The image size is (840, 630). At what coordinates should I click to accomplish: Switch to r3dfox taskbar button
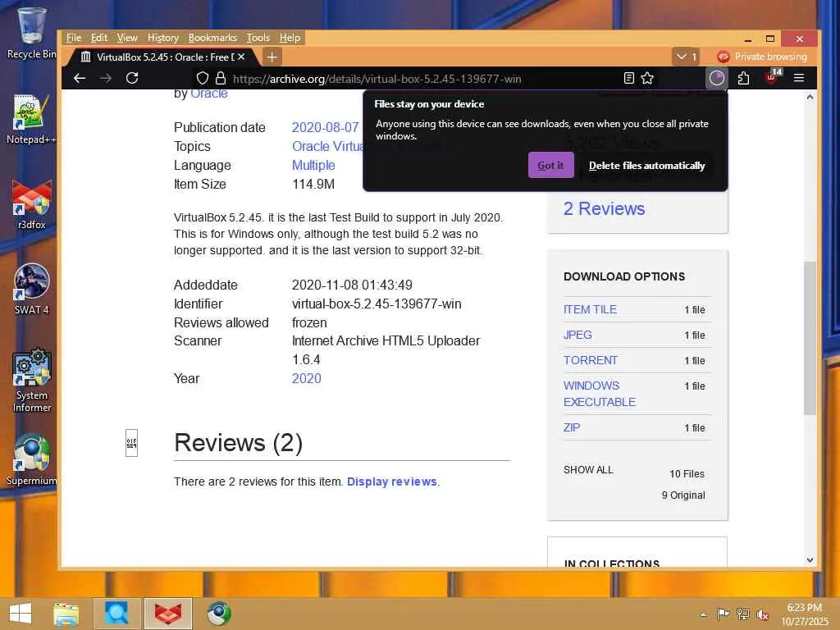[167, 614]
